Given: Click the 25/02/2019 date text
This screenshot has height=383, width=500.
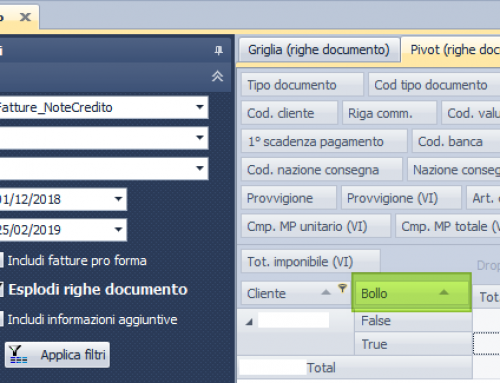Looking at the screenshot, I should [x=30, y=230].
